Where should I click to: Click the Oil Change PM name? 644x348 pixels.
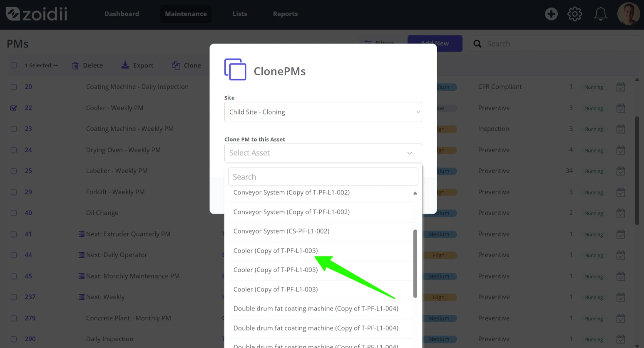click(x=102, y=213)
